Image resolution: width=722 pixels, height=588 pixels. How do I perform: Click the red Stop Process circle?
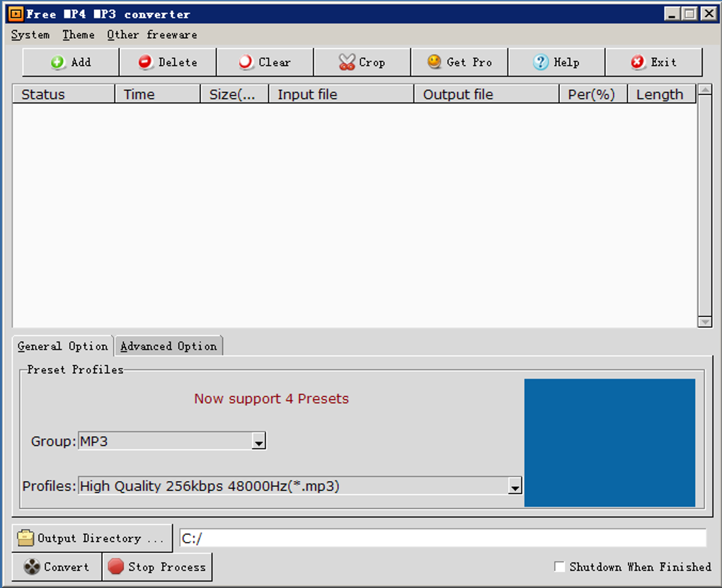[115, 567]
